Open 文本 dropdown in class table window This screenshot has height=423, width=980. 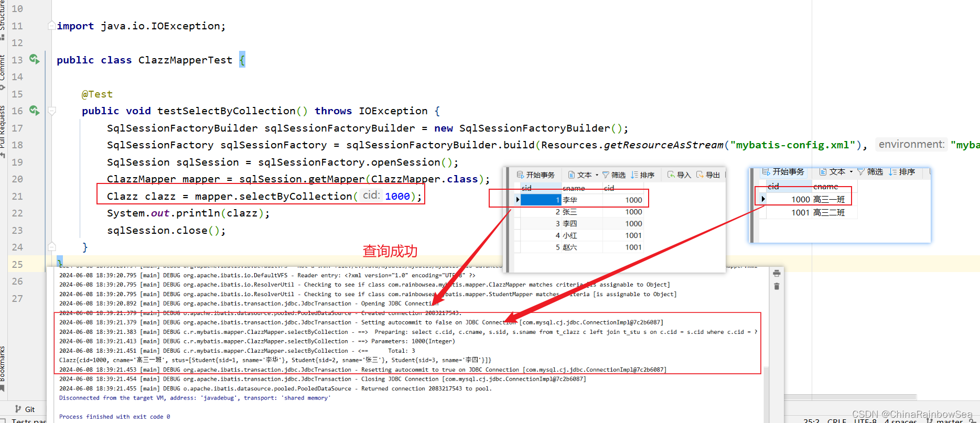(836, 171)
